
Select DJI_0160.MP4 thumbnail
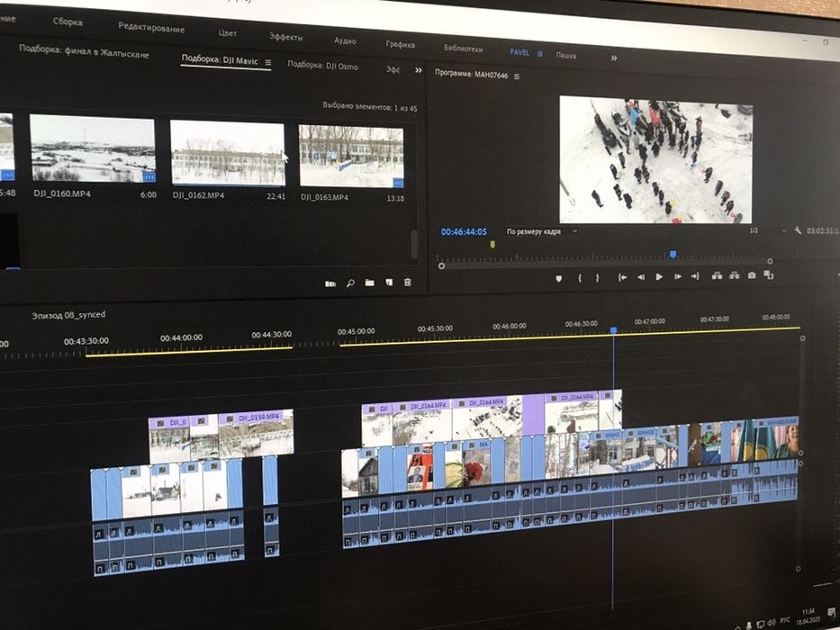tap(92, 148)
